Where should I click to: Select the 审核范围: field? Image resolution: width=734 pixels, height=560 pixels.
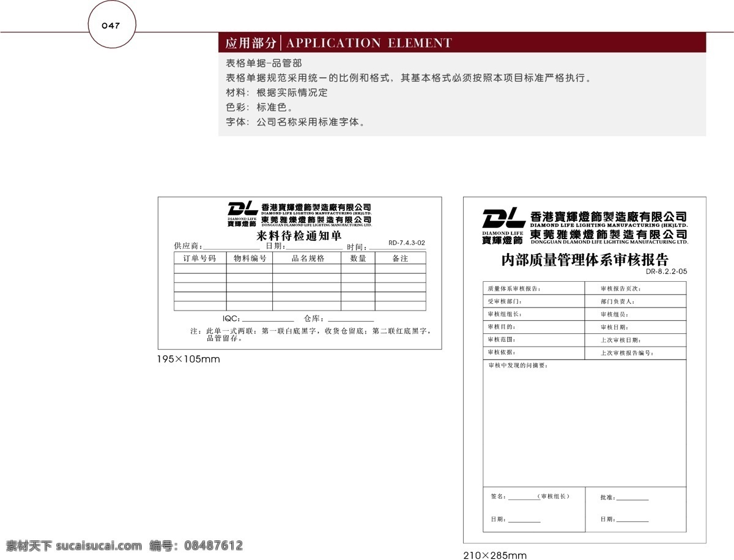tap(534, 340)
